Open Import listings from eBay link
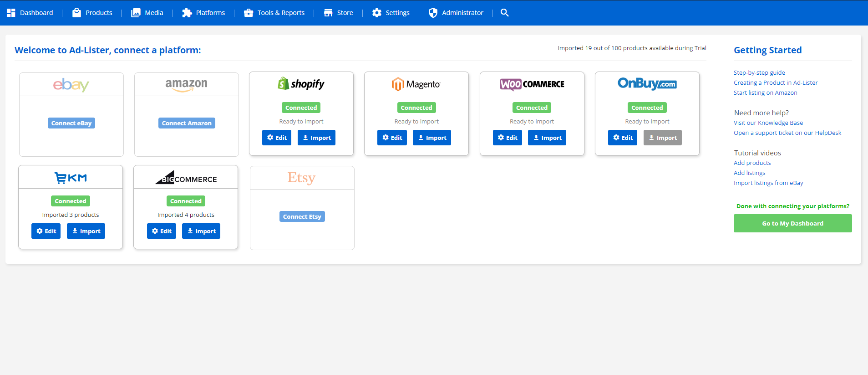The width and height of the screenshot is (868, 375). (768, 183)
